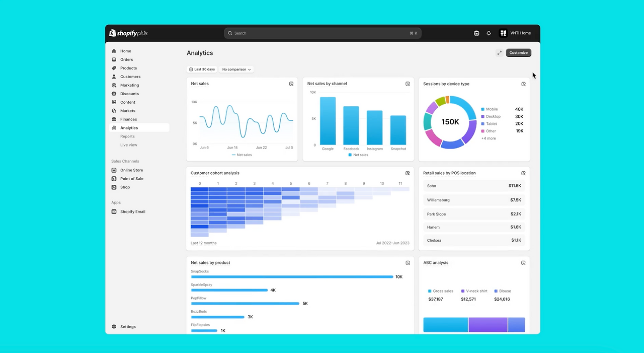Open the report icon on Sessions by device type

(523, 84)
